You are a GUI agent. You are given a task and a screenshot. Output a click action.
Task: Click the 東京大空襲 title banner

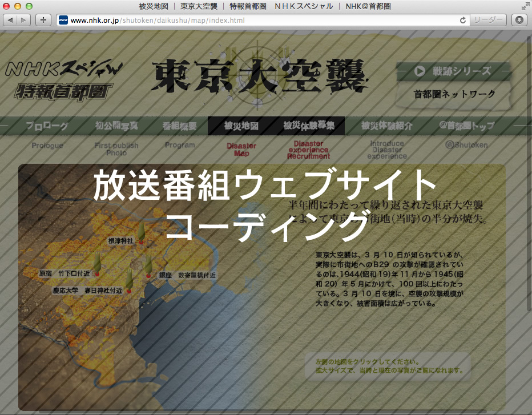[260, 76]
